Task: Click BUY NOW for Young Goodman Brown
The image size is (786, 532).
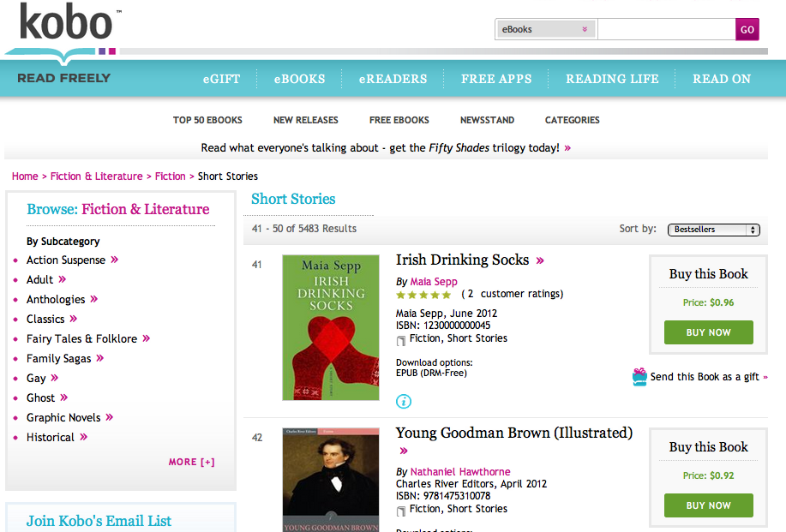Action: [708, 505]
